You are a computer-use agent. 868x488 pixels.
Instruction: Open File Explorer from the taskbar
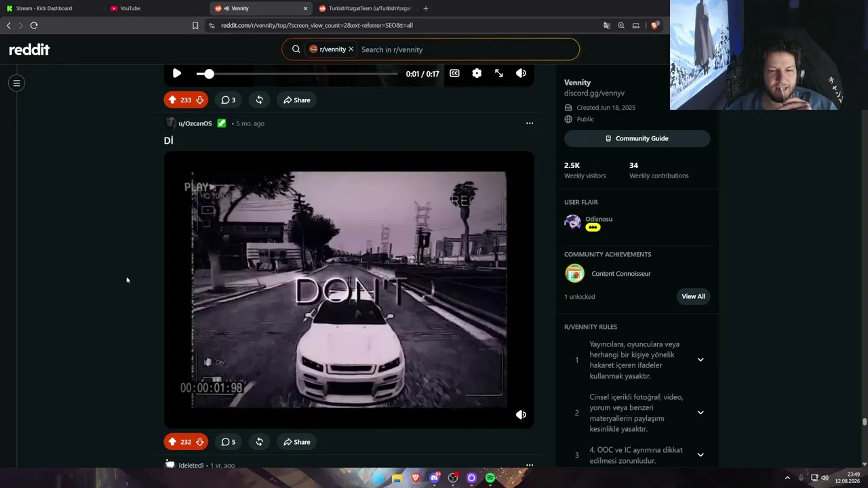[397, 478]
